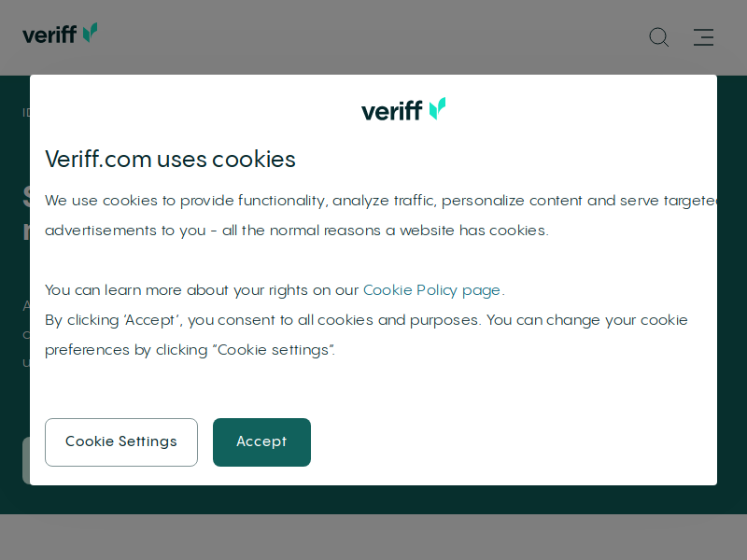The height and width of the screenshot is (560, 747).
Task: Click the 'veriff' wordmark text in the header
Action: coord(49,35)
